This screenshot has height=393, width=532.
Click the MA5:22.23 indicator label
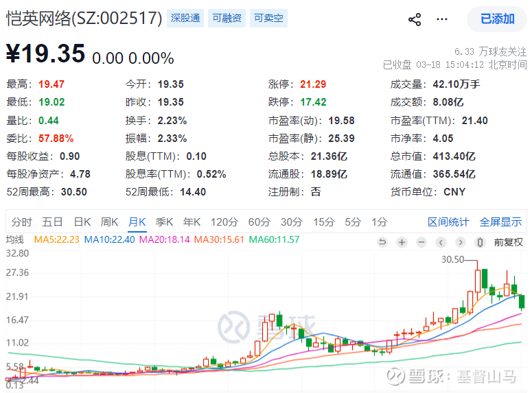pyautogui.click(x=57, y=240)
